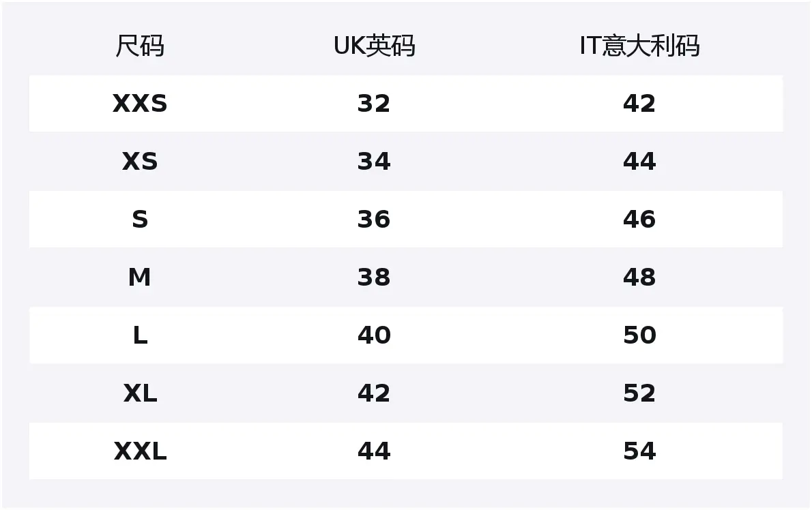Click the XL size label
The width and height of the screenshot is (812, 510).
140,393
